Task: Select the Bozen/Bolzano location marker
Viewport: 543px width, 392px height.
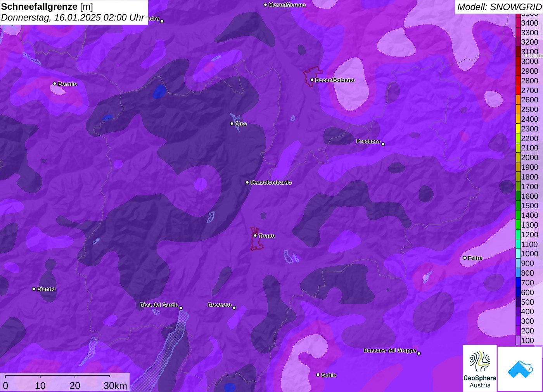Action: (x=312, y=80)
